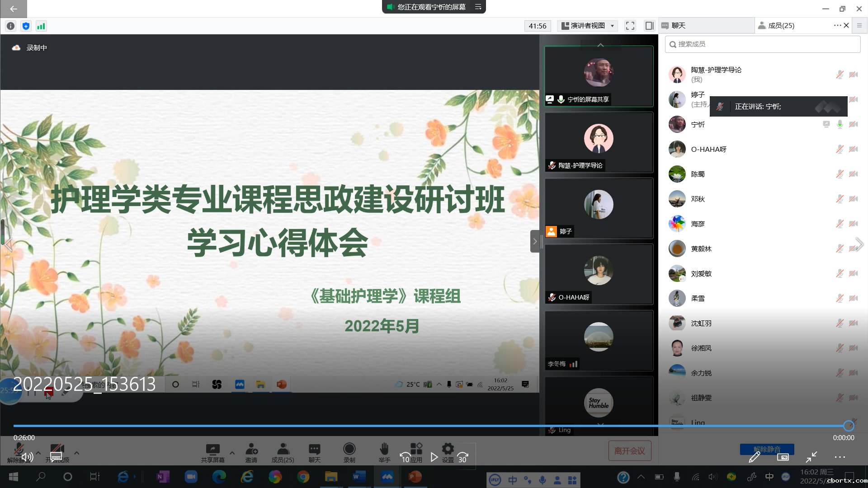The image size is (868, 488).
Task: Start recording with the 录制 icon
Action: (x=349, y=449)
